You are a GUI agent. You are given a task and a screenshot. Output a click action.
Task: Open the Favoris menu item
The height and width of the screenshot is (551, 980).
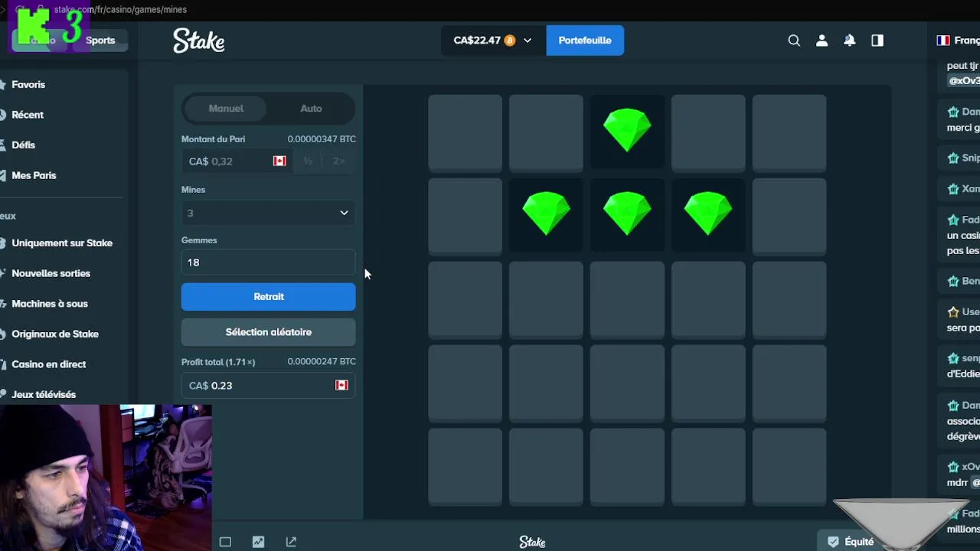pos(28,84)
